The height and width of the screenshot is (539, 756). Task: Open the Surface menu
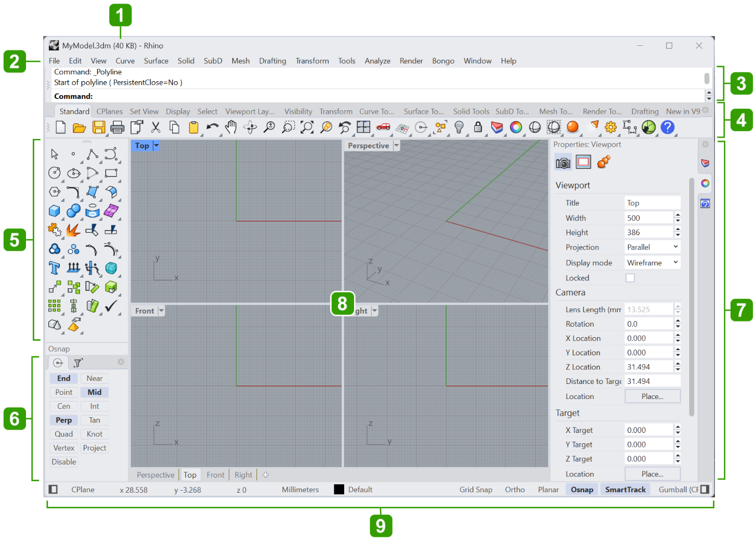pyautogui.click(x=156, y=61)
